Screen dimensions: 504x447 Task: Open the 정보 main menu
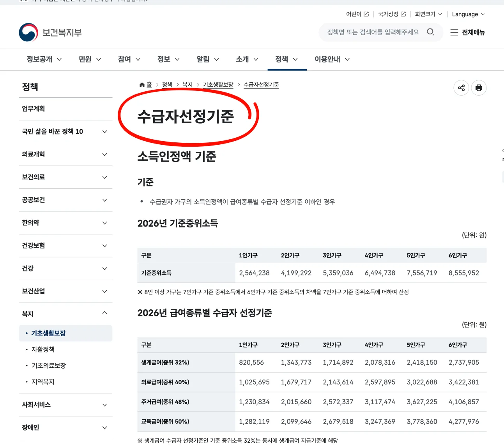(x=168, y=59)
